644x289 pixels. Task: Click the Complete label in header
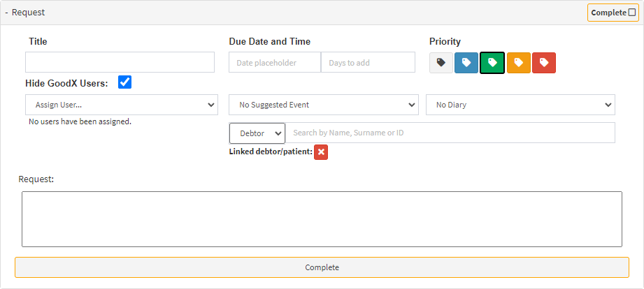pyautogui.click(x=608, y=13)
